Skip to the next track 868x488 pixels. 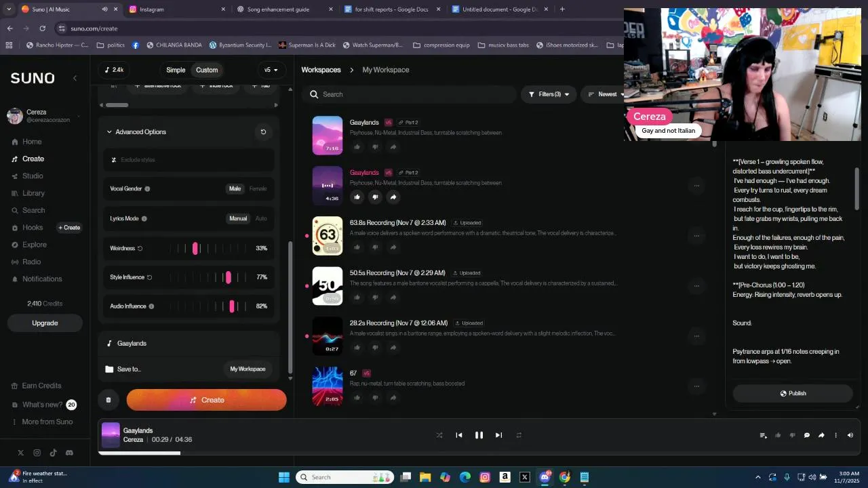pos(498,435)
